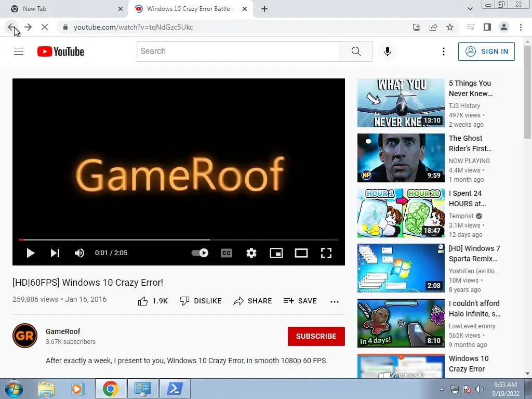Go to the YouTube home logo
Viewport: 532px width, 399px height.
pyautogui.click(x=61, y=51)
